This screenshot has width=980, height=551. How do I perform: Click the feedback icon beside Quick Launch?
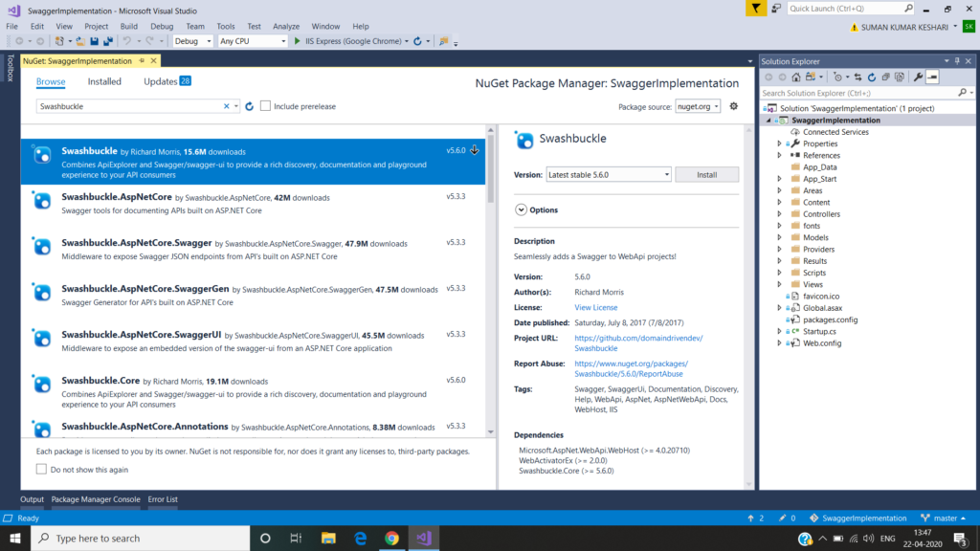tap(776, 8)
